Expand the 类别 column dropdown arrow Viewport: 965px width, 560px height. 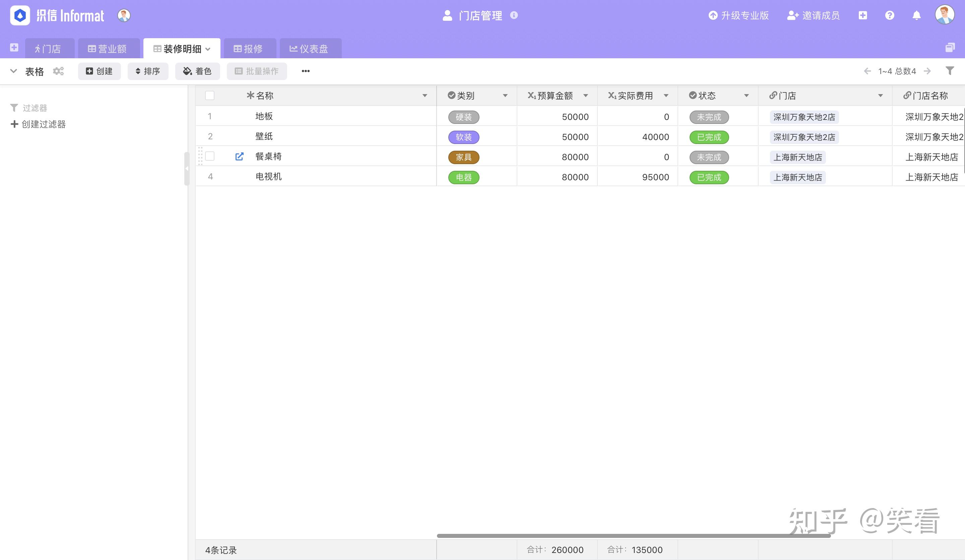(505, 96)
